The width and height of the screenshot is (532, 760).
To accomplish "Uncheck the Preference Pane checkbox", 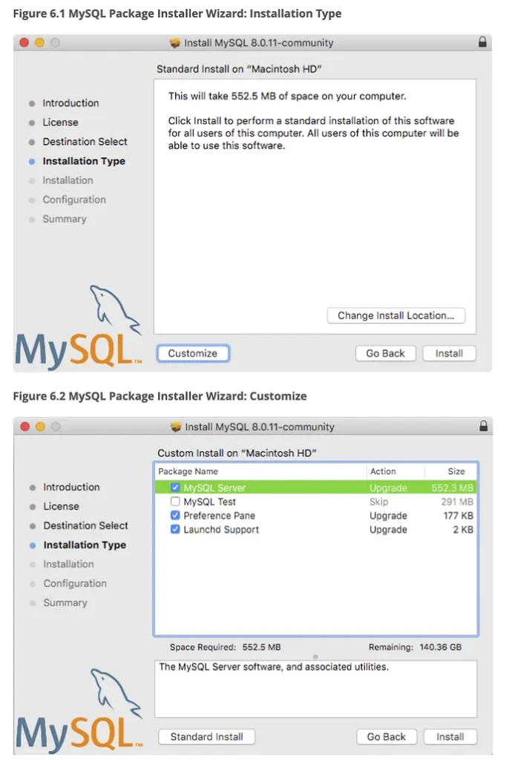I will tap(175, 515).
